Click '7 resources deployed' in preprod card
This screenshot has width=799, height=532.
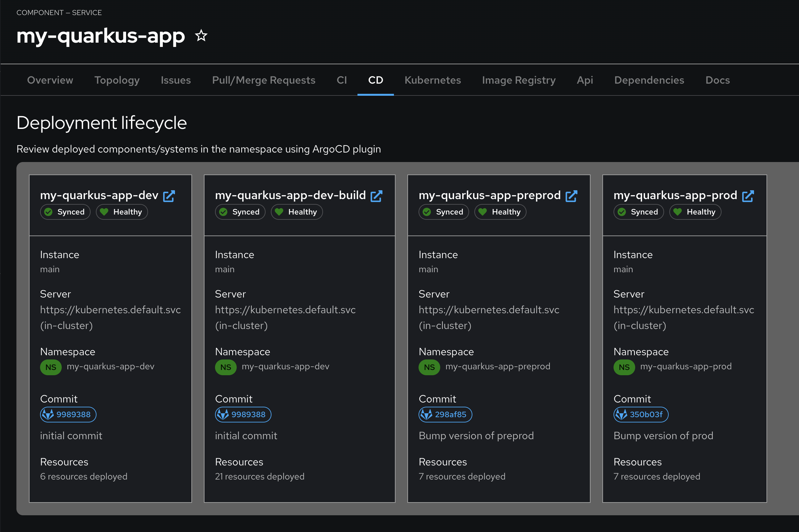462,476
